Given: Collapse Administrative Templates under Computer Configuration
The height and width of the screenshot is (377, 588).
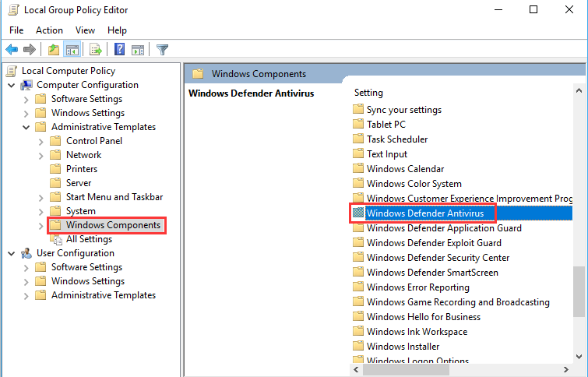Looking at the screenshot, I should (26, 127).
